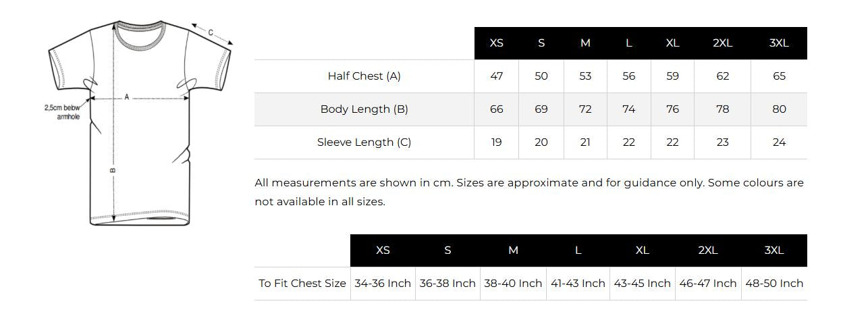Click the To Fit Chest Size label
This screenshot has height=316, width=868.
pos(302,284)
